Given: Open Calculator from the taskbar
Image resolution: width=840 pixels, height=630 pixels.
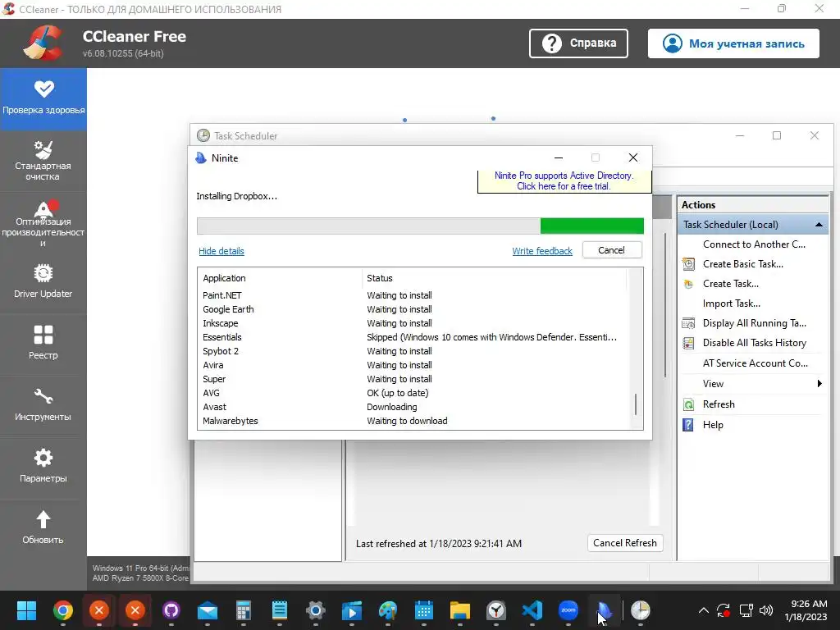Looking at the screenshot, I should click(243, 610).
